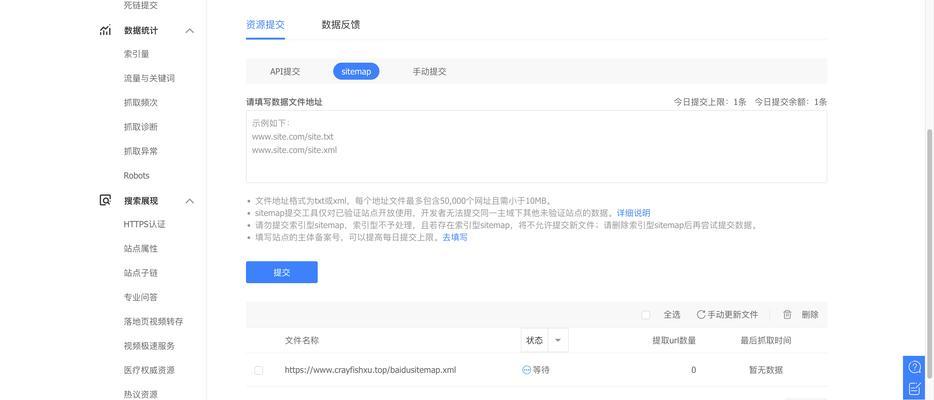Click the 搜索展现 section heading
This screenshot has height=400, width=934.
pyautogui.click(x=141, y=201)
